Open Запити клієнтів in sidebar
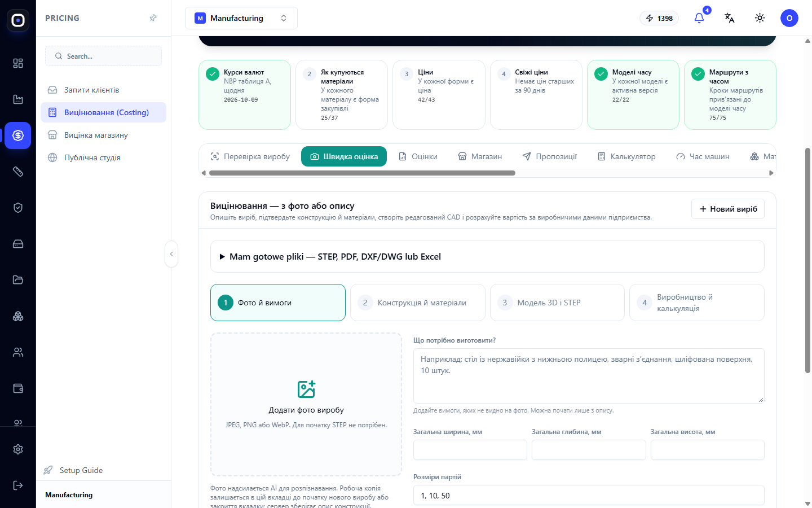 (x=103, y=90)
